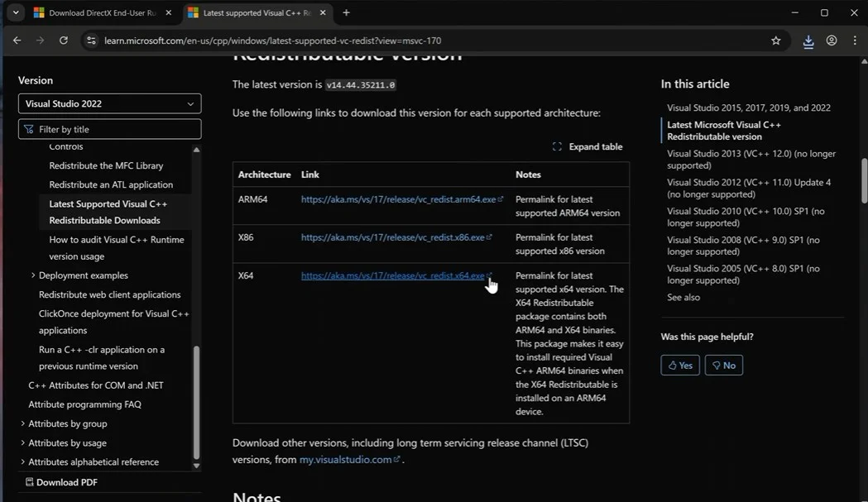Bookmark this page with the star icon

tap(775, 41)
